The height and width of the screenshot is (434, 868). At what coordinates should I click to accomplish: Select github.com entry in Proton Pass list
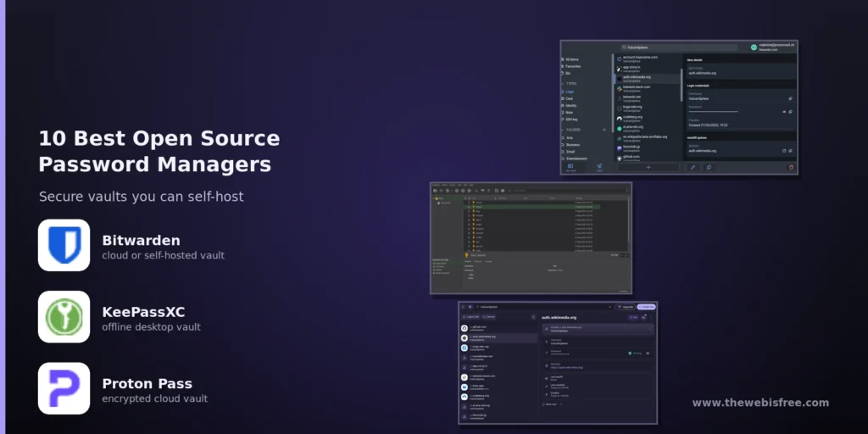click(x=498, y=328)
